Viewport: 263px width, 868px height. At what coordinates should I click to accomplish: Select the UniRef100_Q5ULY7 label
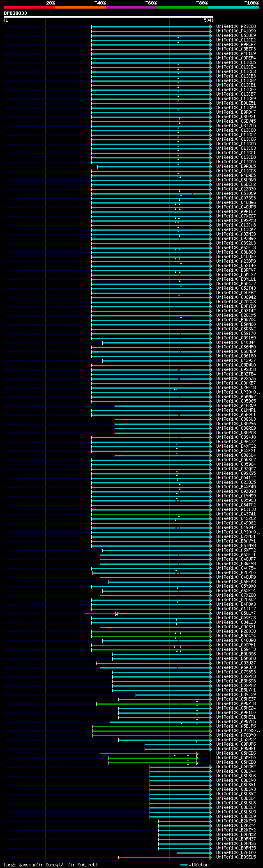(236, 613)
